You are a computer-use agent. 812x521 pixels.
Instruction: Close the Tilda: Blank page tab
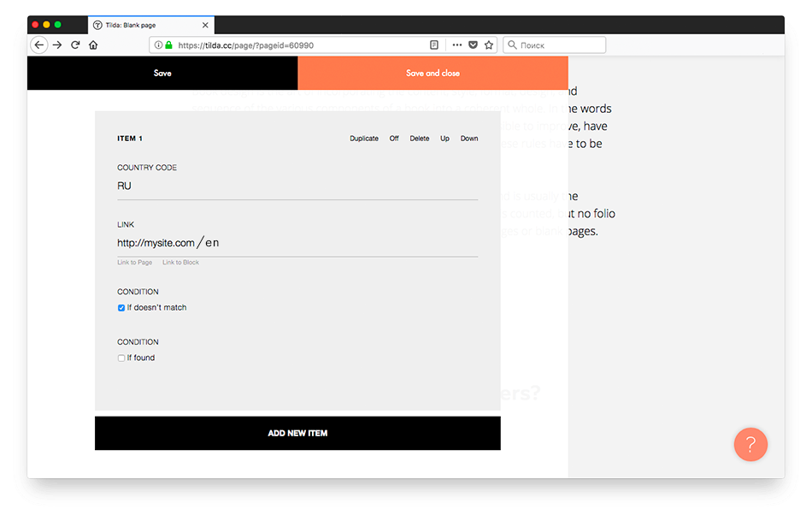(x=205, y=25)
